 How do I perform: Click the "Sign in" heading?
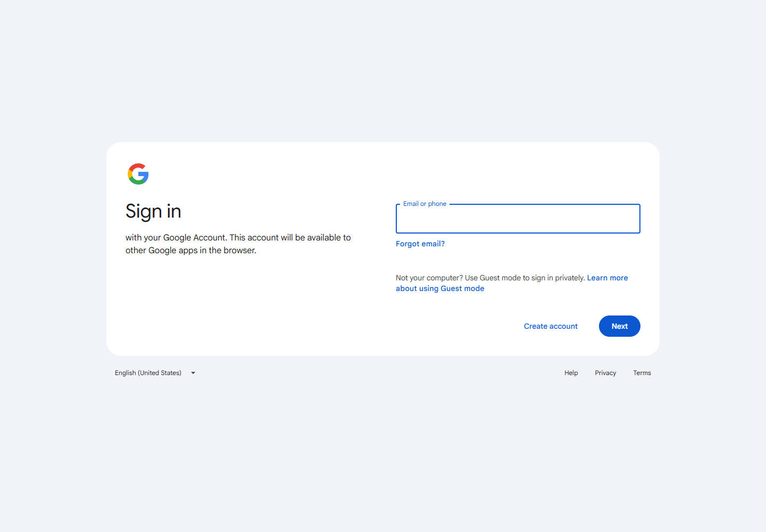pos(153,211)
